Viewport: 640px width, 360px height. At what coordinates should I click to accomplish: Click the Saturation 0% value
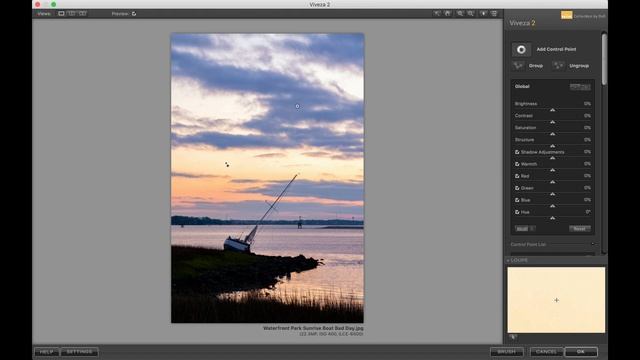[587, 128]
